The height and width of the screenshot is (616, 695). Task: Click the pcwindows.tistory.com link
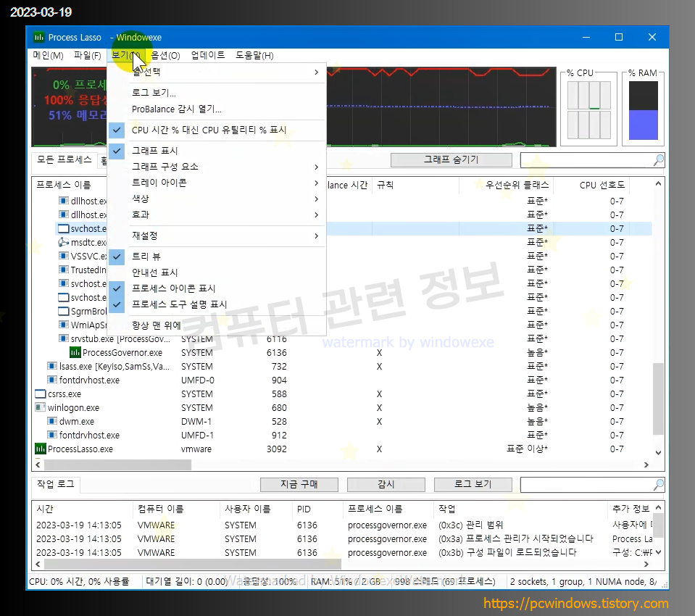575,603
